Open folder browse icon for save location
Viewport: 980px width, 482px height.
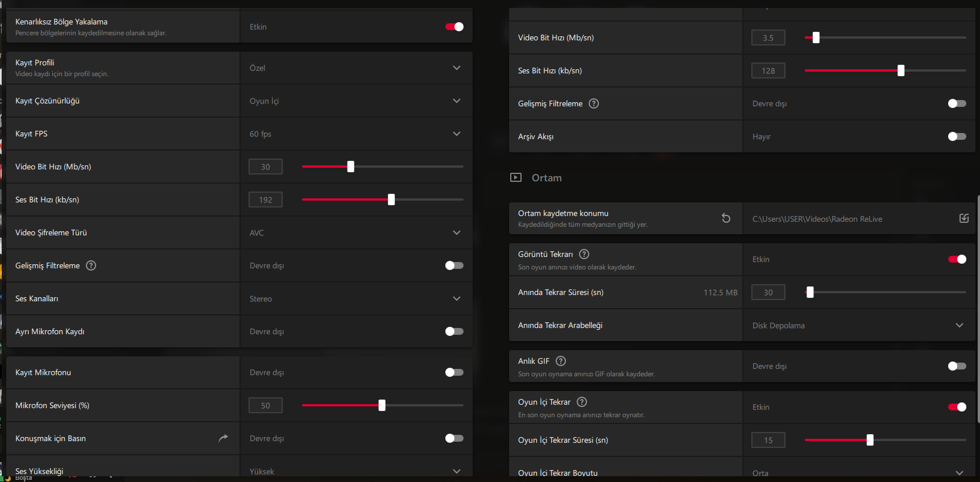coord(964,218)
